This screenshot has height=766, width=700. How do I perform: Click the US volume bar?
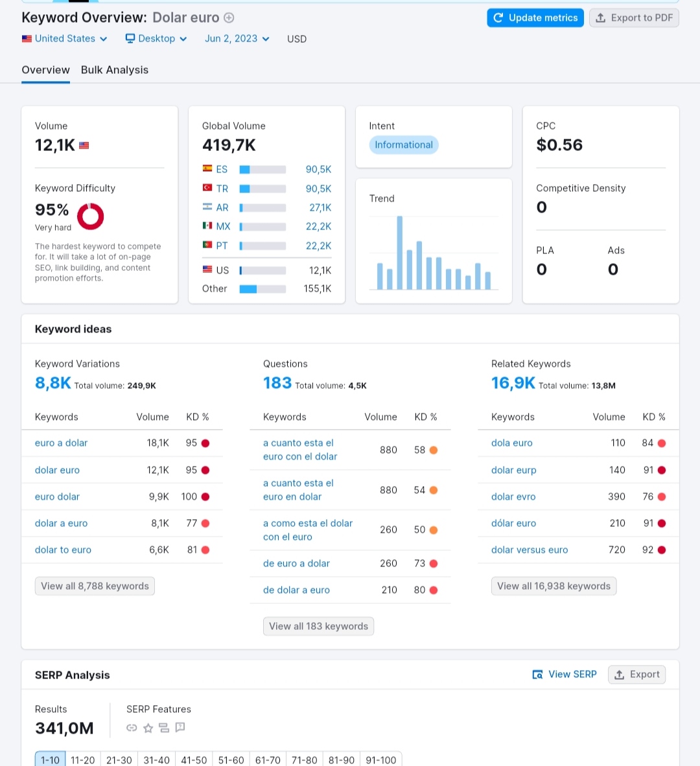(262, 271)
